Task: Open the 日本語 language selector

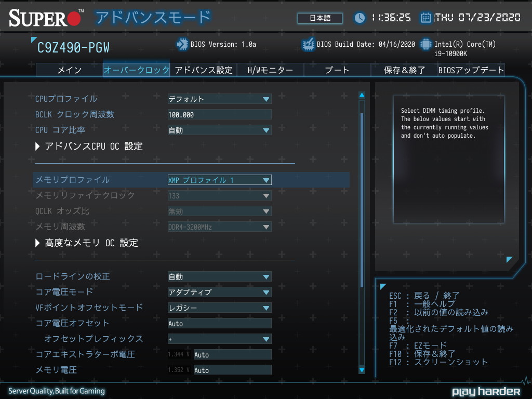Action: click(320, 18)
